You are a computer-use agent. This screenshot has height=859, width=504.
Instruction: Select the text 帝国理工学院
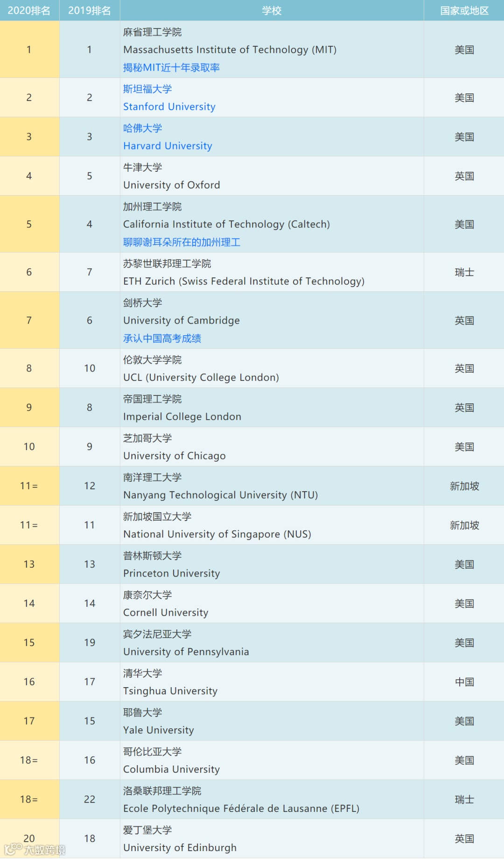point(152,399)
